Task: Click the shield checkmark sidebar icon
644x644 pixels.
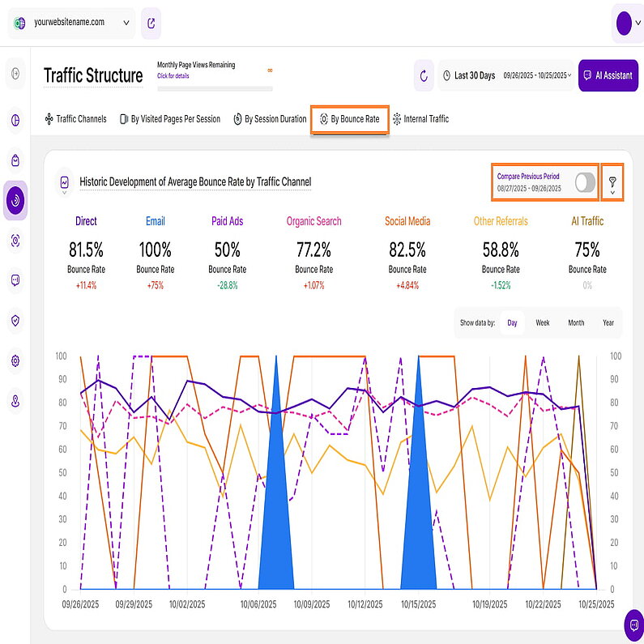Action: click(15, 321)
